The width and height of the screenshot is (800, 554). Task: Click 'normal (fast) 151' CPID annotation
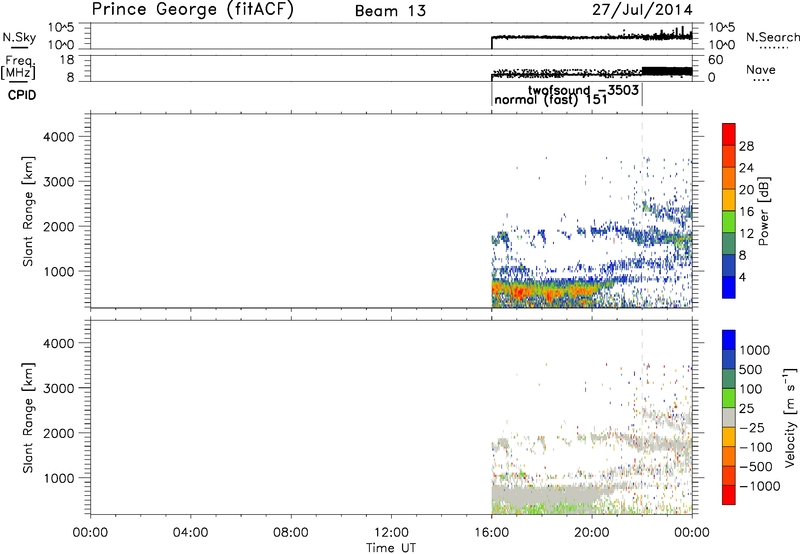click(551, 99)
